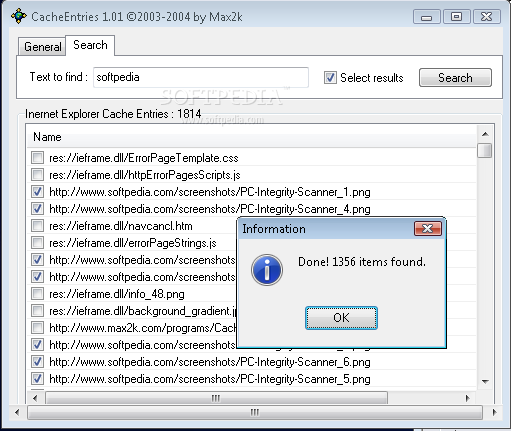The height and width of the screenshot is (431, 511).
Task: Select the res://ieframe.dll/info_48.png row text
Action: coord(117,294)
